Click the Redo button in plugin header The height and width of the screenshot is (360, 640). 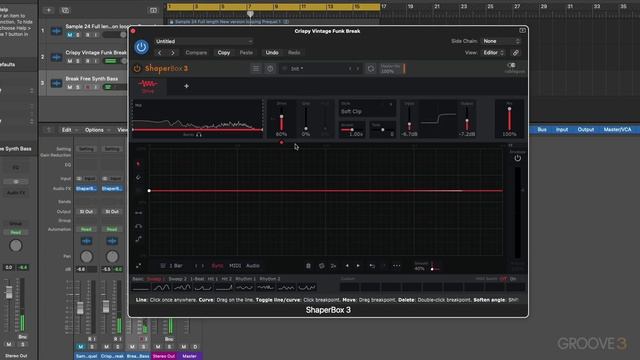point(294,53)
